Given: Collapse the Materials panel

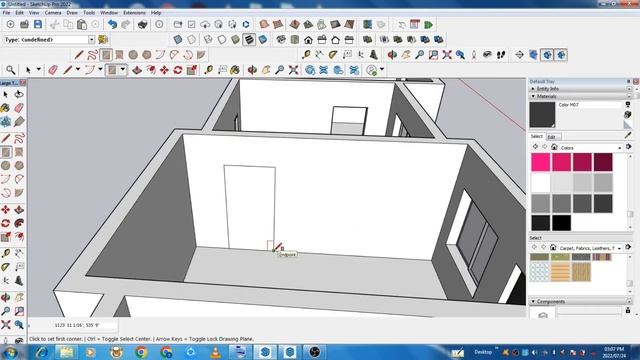Looking at the screenshot, I should [533, 96].
